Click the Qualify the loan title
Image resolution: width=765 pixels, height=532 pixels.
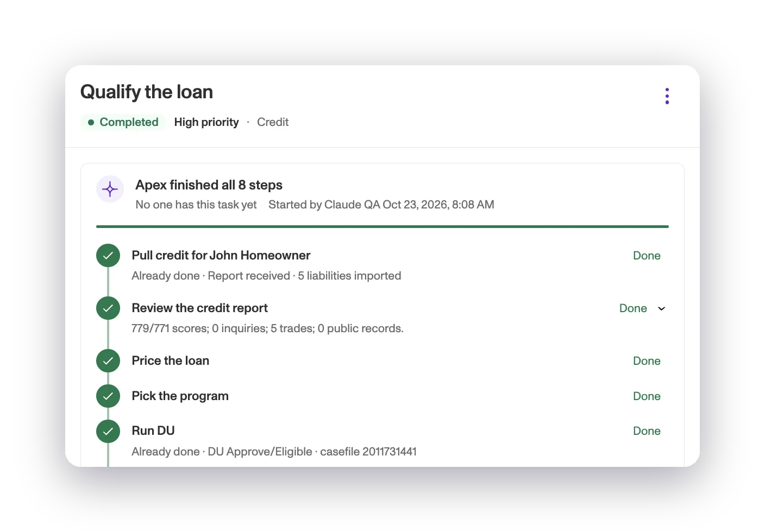[x=147, y=92]
